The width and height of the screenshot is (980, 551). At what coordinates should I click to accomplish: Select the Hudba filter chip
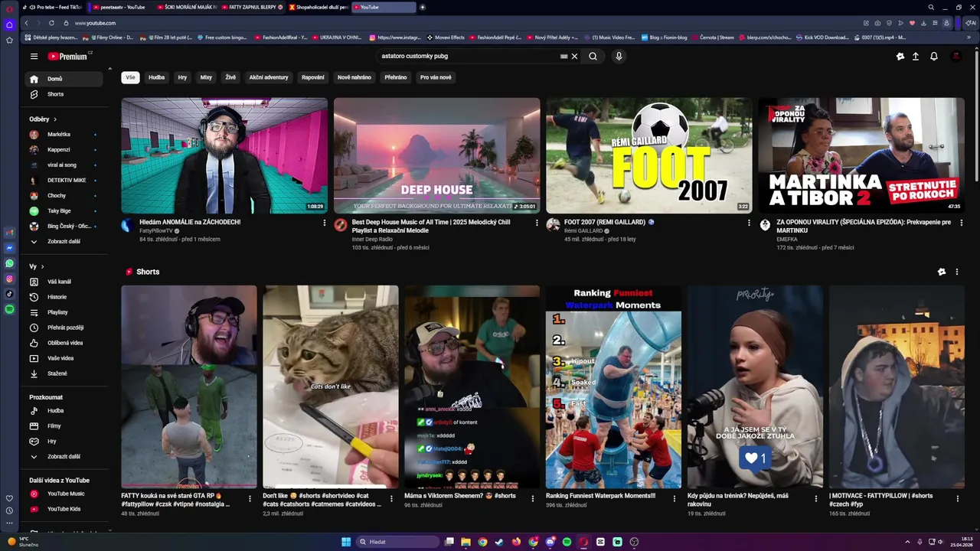click(x=156, y=77)
